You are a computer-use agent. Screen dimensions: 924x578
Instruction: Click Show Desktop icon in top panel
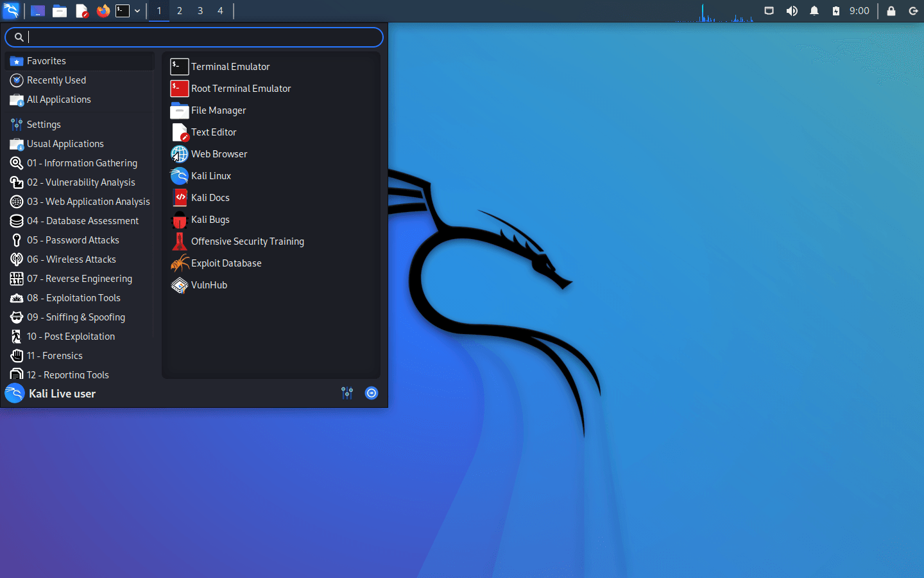(38, 11)
